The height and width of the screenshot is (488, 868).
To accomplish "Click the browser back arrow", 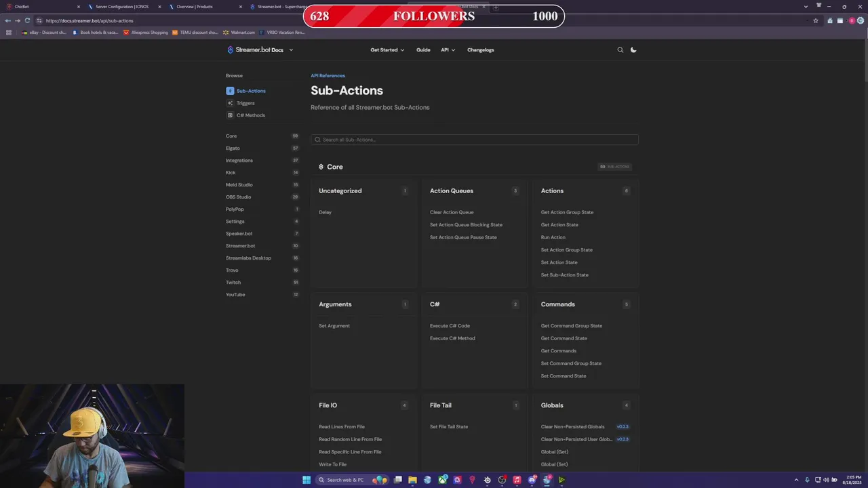I will tap(7, 20).
